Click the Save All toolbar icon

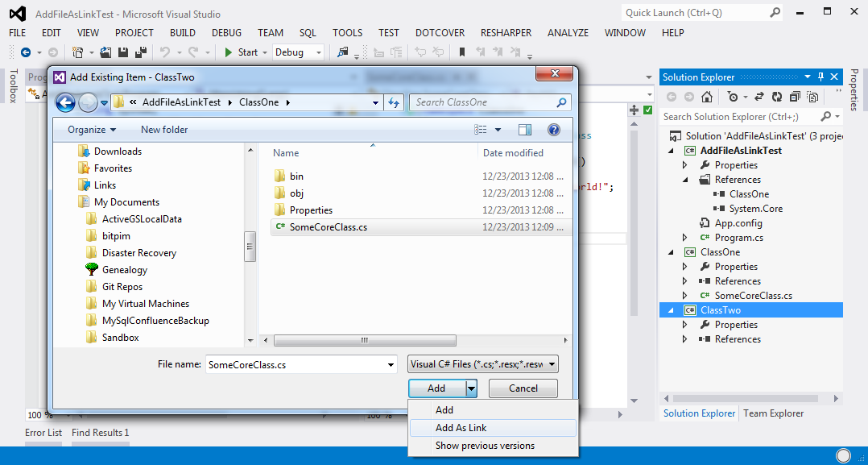[x=141, y=52]
